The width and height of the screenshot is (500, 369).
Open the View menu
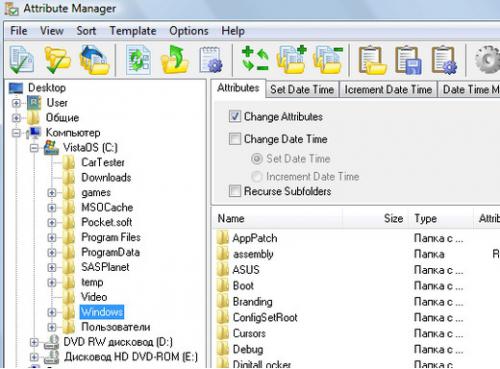(52, 31)
